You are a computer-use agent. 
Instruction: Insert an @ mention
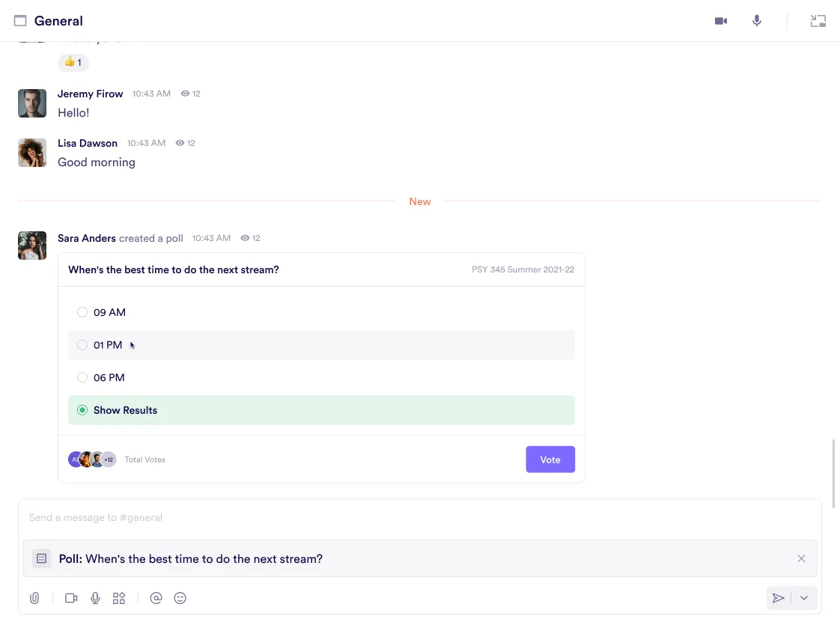(156, 598)
